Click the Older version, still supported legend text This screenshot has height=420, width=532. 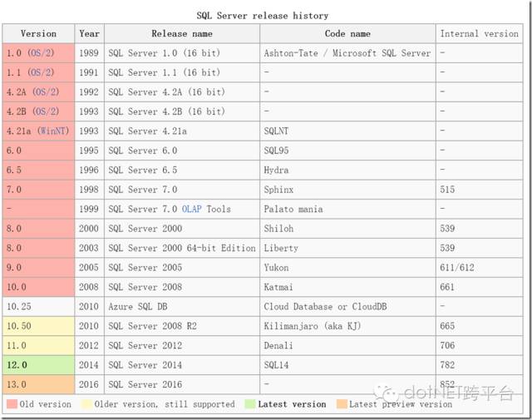click(x=165, y=404)
